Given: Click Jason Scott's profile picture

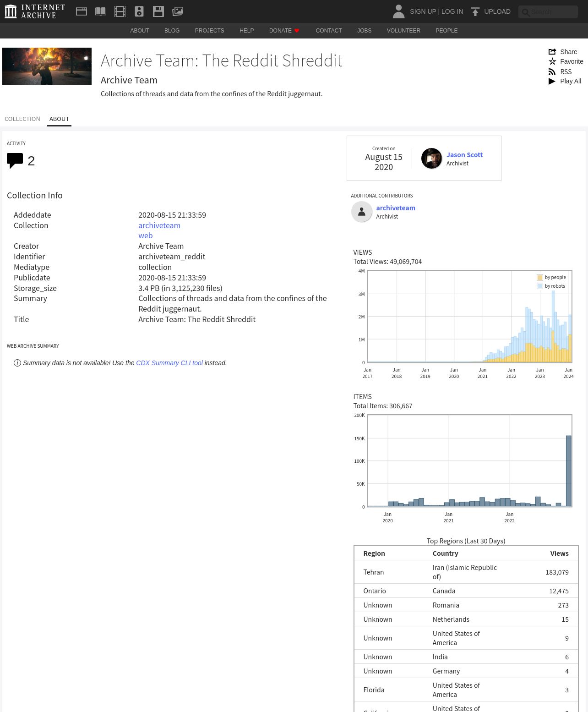Looking at the screenshot, I should click(x=431, y=159).
